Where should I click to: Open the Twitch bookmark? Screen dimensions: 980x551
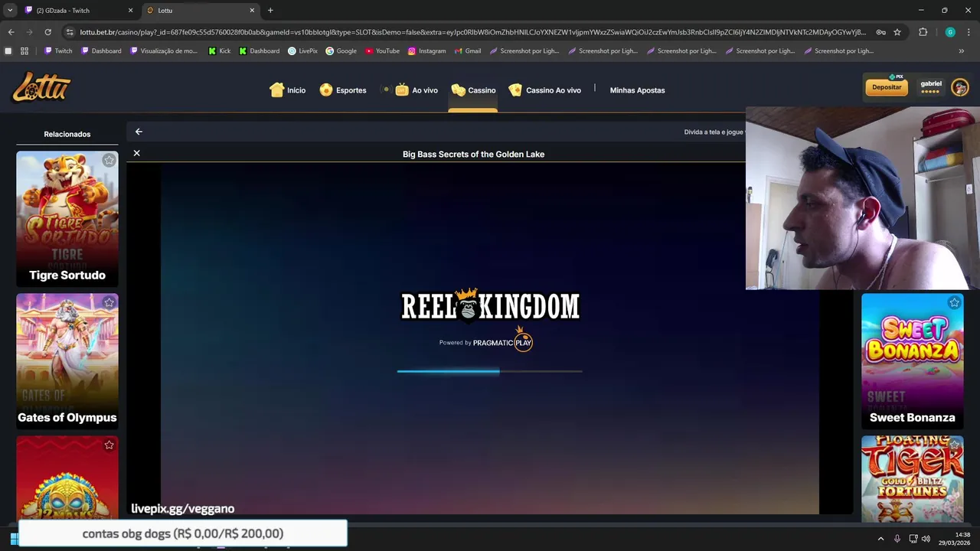tap(58, 51)
